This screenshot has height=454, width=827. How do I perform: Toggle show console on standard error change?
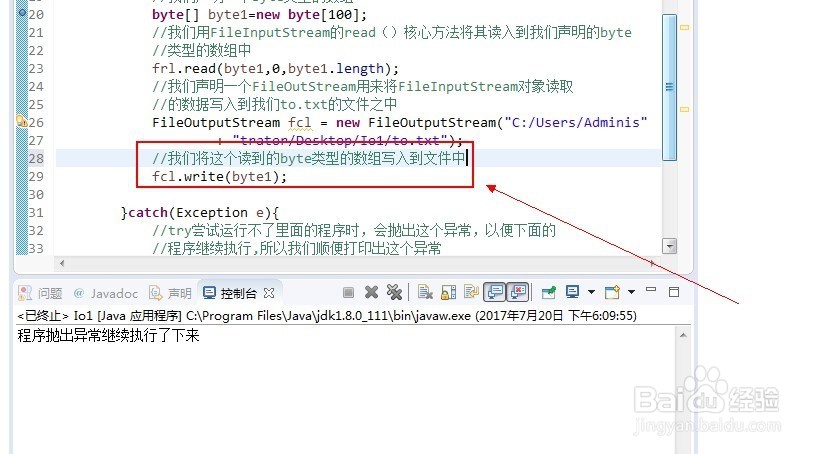click(518, 292)
